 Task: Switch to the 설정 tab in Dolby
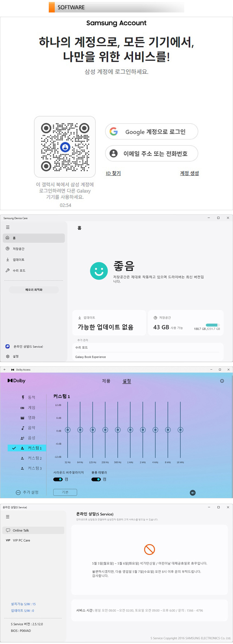(x=127, y=381)
